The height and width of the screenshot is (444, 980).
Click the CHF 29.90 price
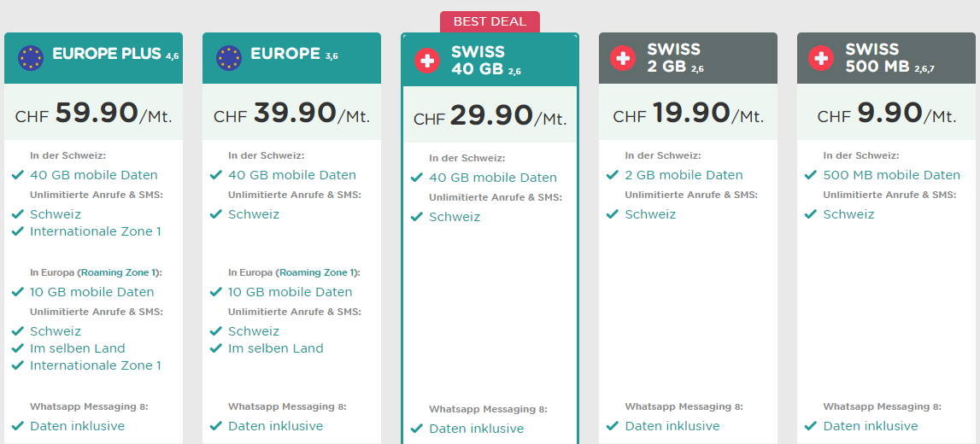tap(490, 116)
